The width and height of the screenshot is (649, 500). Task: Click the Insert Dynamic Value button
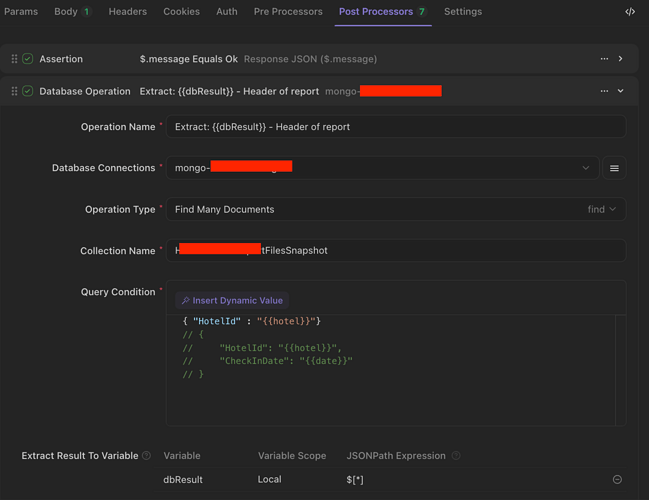[232, 300]
